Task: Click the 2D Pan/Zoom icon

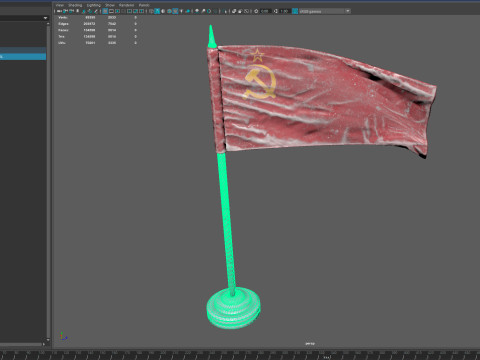Action: coord(90,11)
